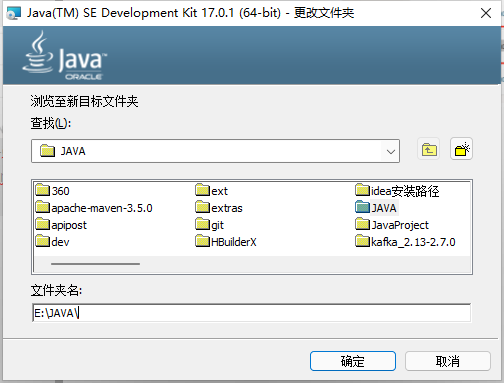504x383 pixels.
Task: Select the git folder
Action: (210, 225)
